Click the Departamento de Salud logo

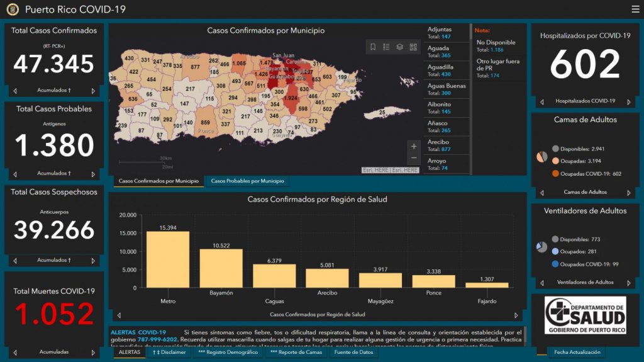coord(585,315)
